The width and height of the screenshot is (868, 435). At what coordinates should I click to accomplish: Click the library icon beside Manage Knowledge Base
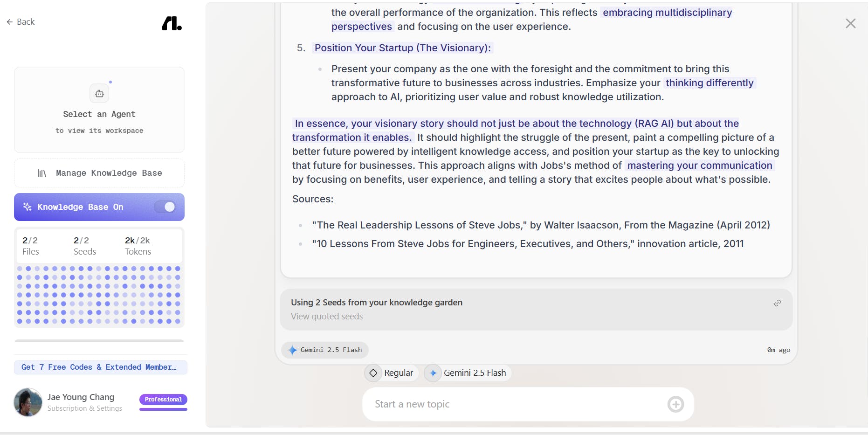tap(42, 173)
